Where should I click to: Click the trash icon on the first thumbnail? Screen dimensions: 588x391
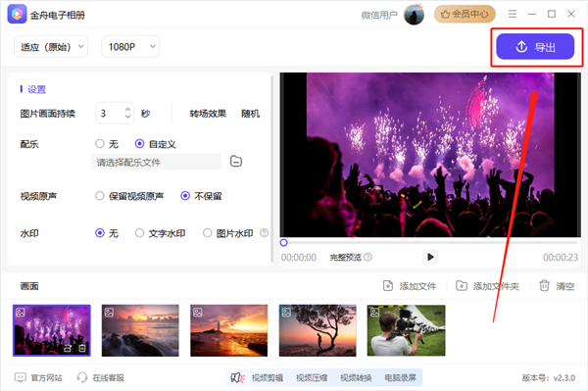pyautogui.click(x=82, y=348)
